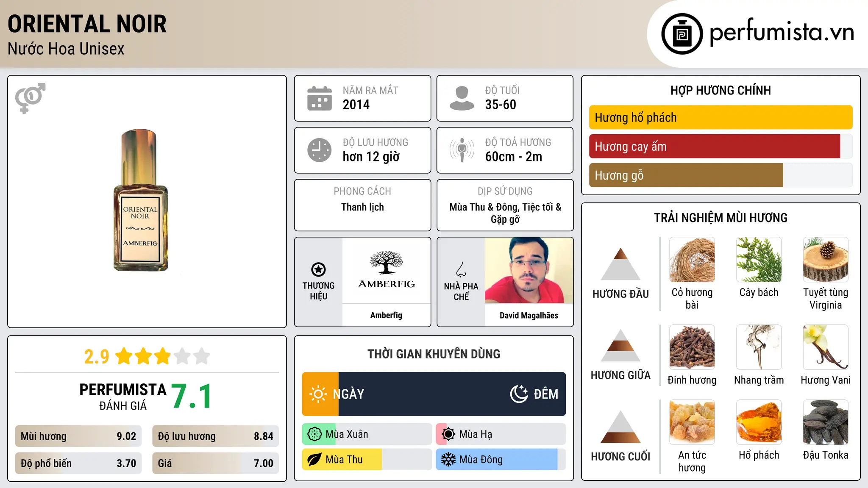Select the Hương Vani note image

(826, 347)
